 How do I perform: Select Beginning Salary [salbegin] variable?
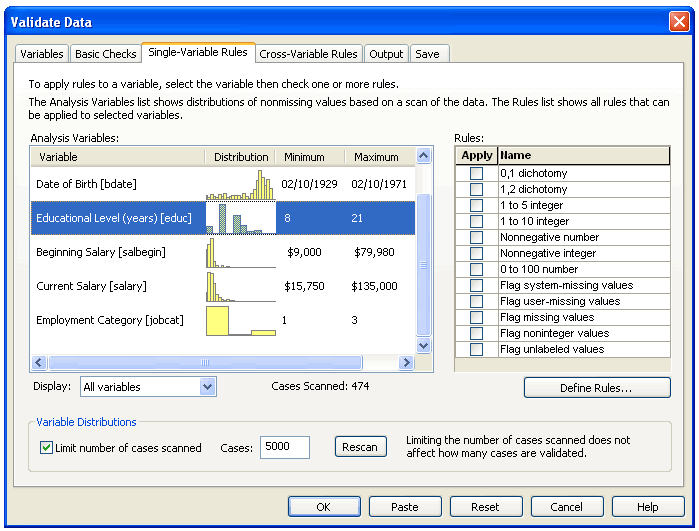223,252
